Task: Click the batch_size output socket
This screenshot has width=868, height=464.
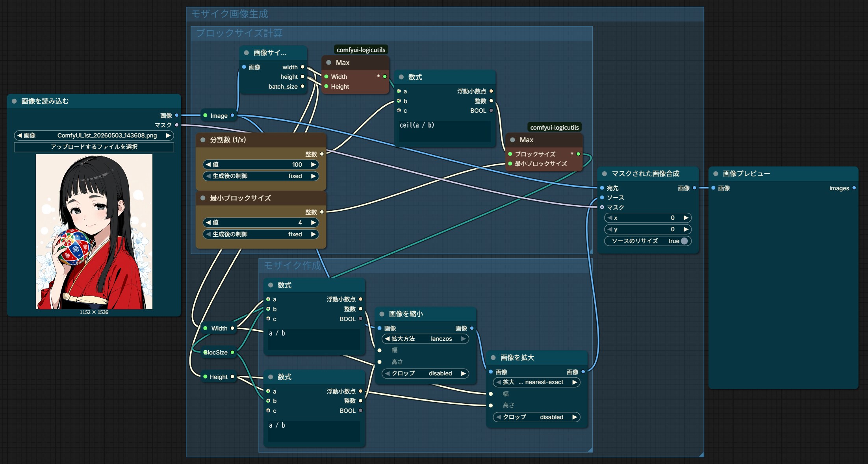Action: (x=302, y=86)
